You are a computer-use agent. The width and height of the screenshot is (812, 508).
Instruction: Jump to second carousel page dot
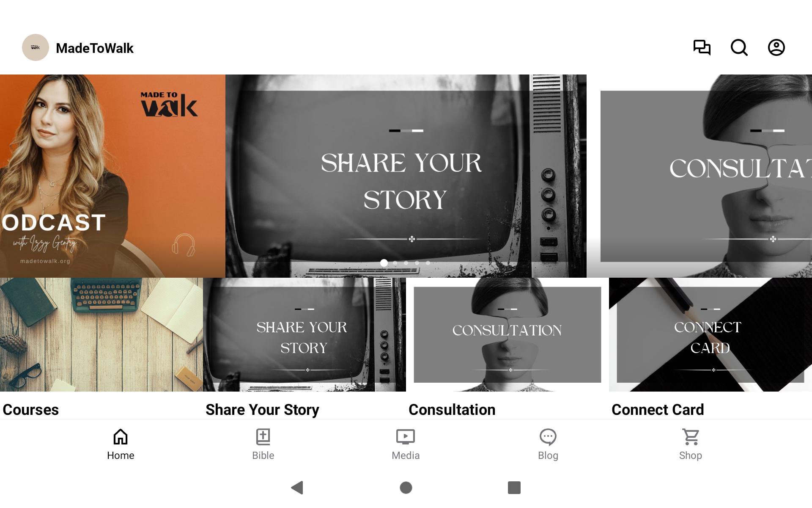395,263
